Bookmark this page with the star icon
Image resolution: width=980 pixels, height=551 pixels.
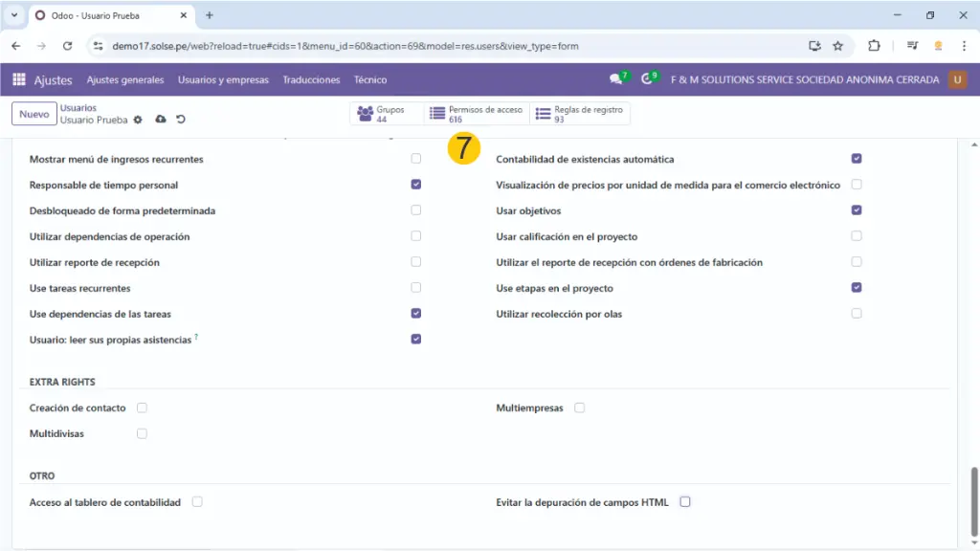pyautogui.click(x=837, y=46)
